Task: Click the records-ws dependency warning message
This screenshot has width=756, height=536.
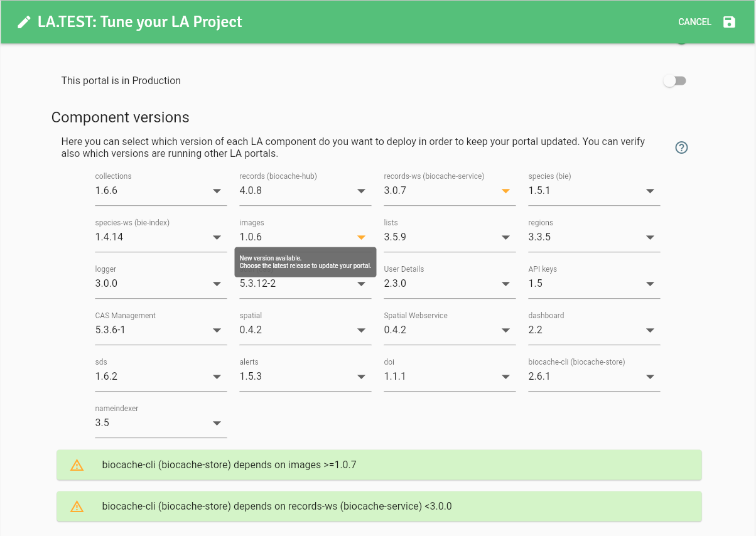Action: [277, 506]
